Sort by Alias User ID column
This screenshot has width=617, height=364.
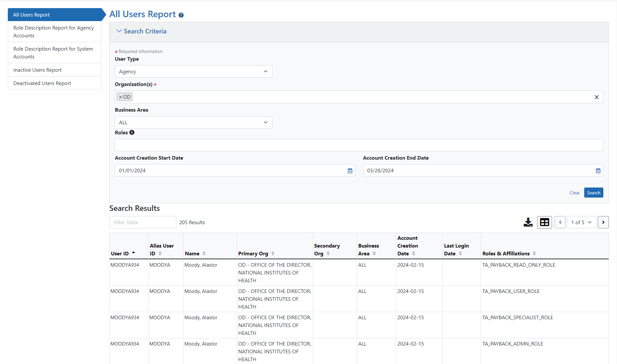tap(160, 254)
